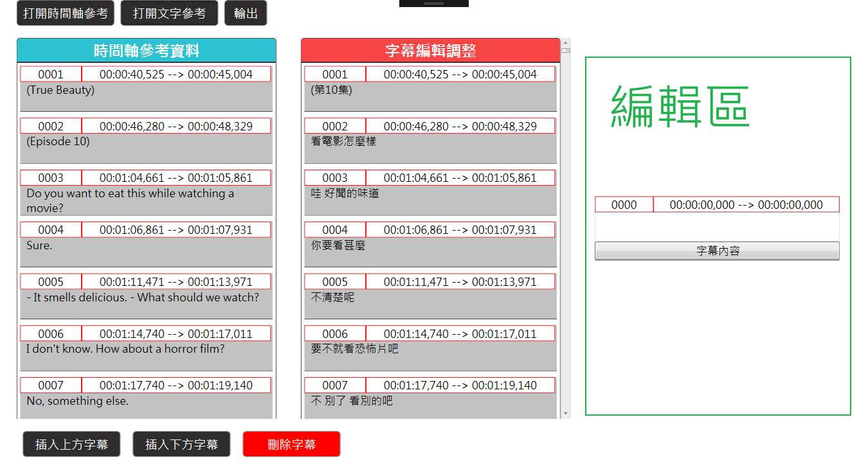Click the scrollbar up arrow of subtitle list

[566, 43]
